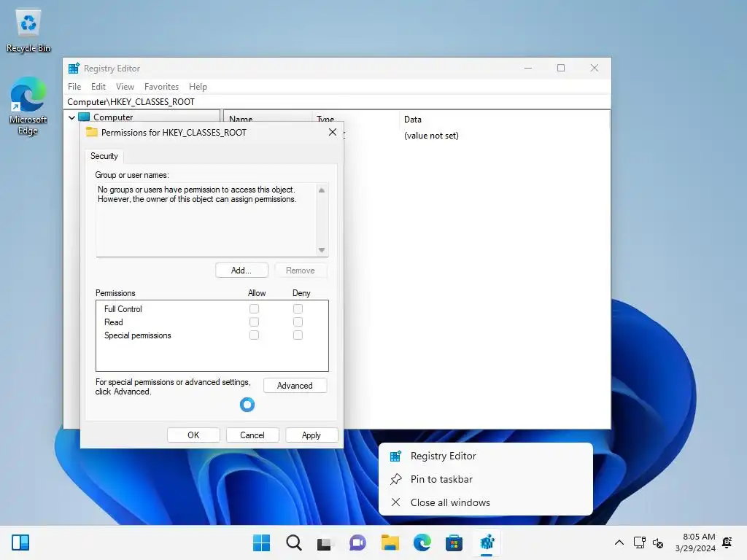Viewport: 747px width, 560px height.
Task: Open Widgets panel on taskbar
Action: pos(20,542)
